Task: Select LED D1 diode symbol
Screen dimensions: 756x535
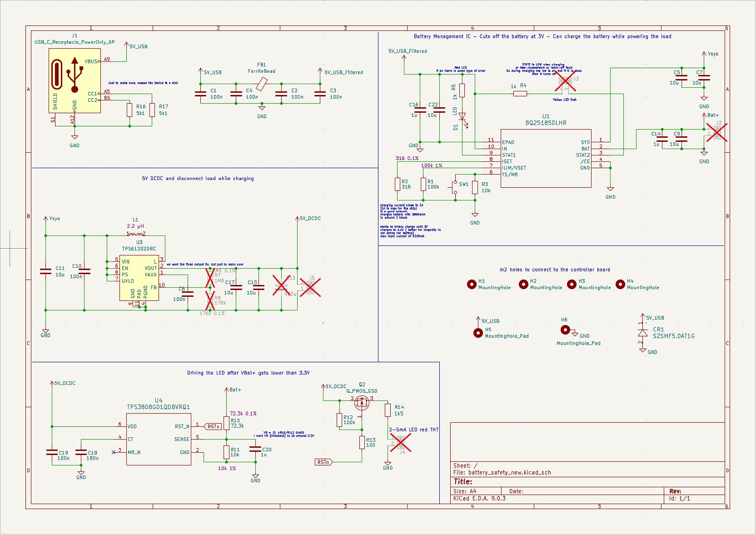Action: point(463,116)
